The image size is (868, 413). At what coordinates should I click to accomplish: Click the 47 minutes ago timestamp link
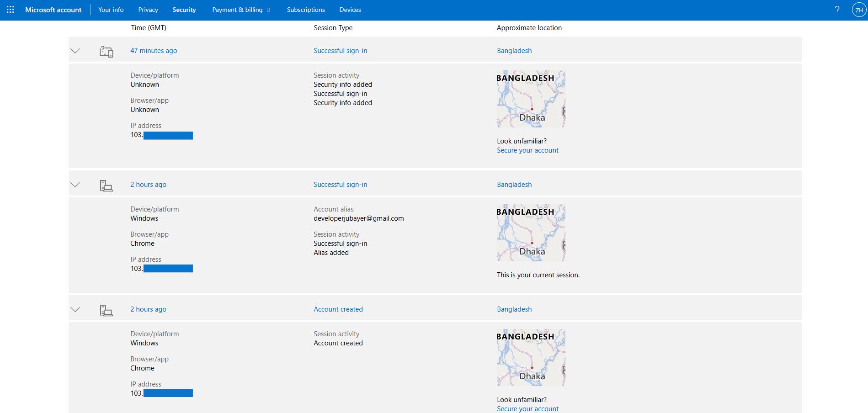click(154, 51)
